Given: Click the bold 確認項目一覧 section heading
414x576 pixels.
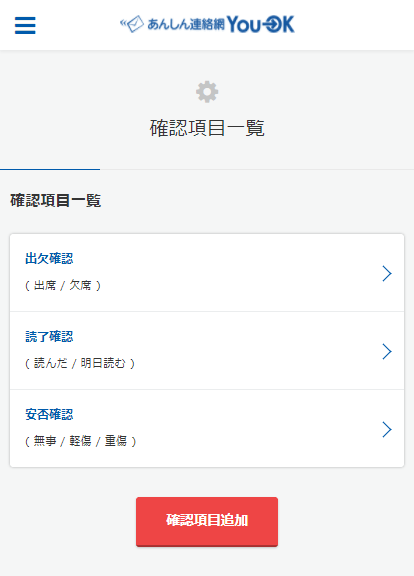Looking at the screenshot, I should click(55, 201).
